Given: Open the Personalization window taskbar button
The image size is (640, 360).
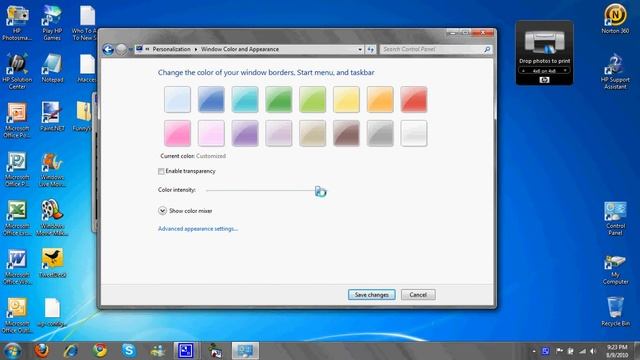Looking at the screenshot, I should pos(245,351).
